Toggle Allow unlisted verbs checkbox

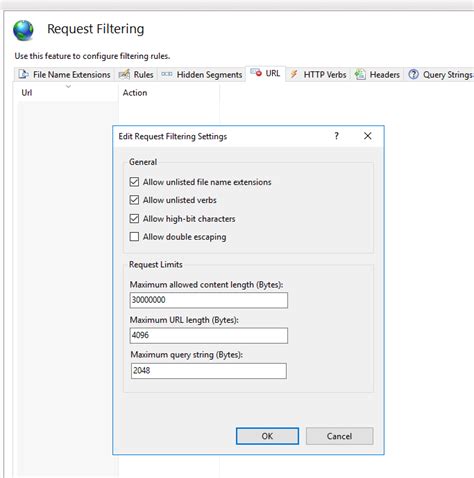(x=134, y=200)
